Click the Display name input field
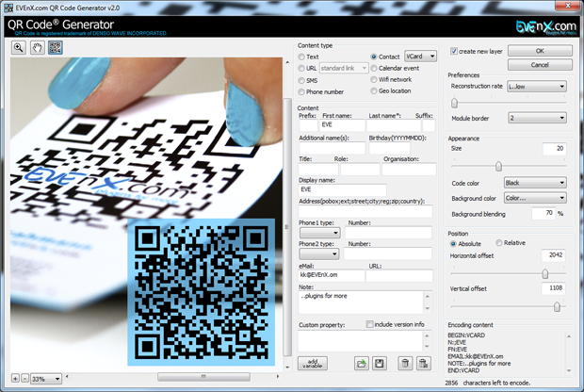The width and height of the screenshot is (584, 392). (x=342, y=189)
